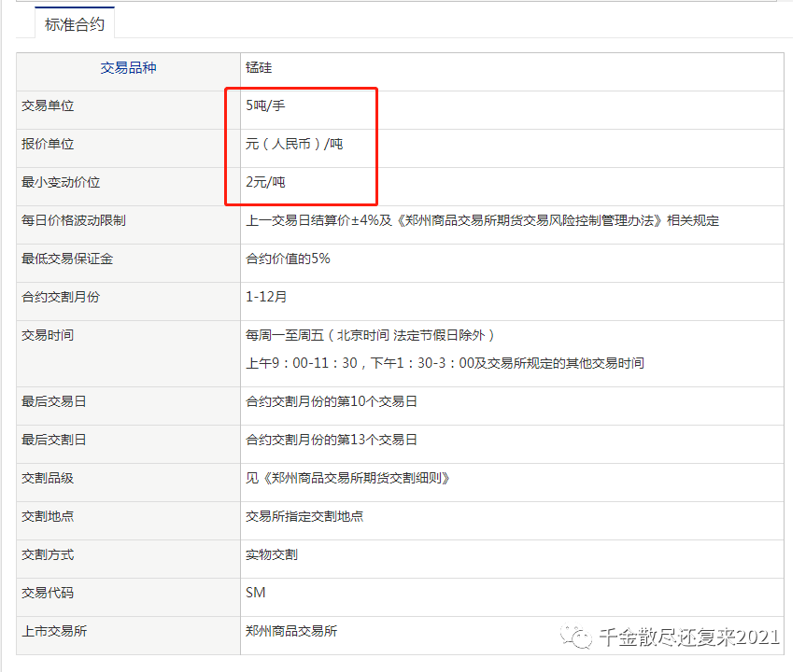This screenshot has height=672, width=806.
Task: Click the 千金散尽还复来2021 watermark text
Action: [689, 637]
